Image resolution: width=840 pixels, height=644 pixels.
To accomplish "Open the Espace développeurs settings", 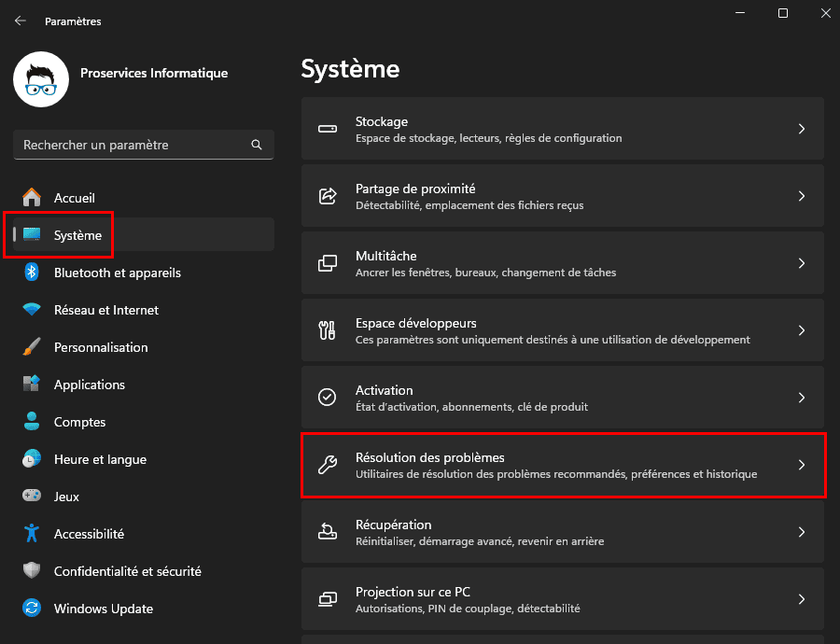I will 564,329.
